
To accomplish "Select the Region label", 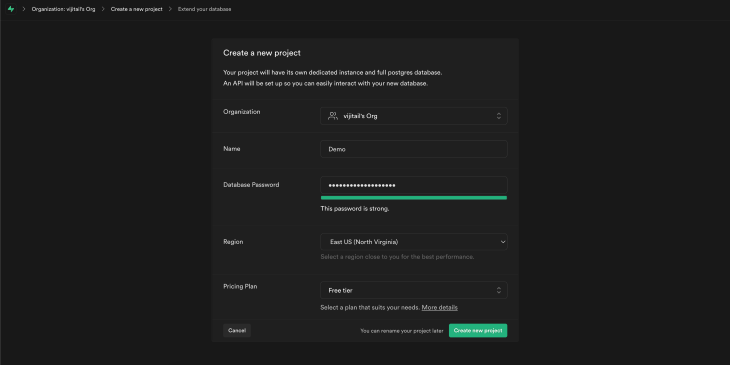I will [233, 242].
